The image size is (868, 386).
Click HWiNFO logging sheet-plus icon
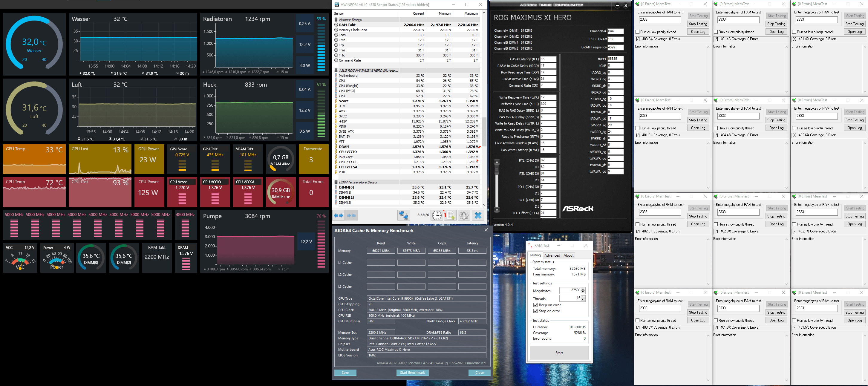point(450,215)
